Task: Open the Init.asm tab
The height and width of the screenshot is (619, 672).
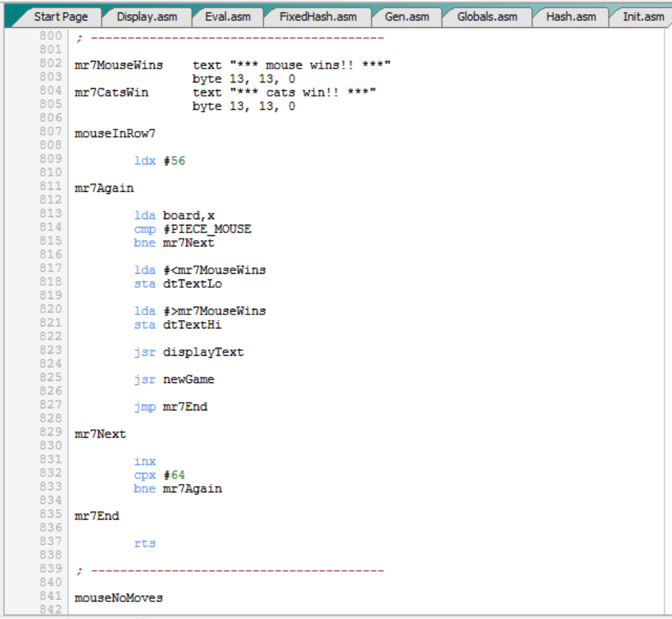Action: (x=643, y=16)
